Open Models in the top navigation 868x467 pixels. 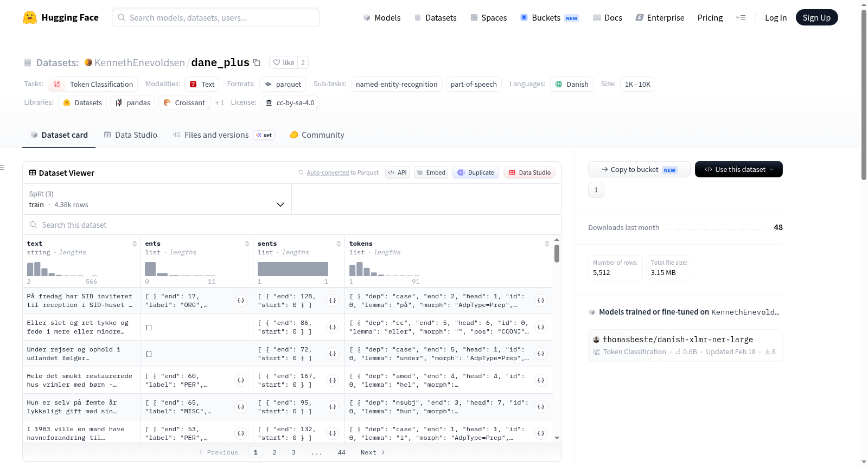382,17
